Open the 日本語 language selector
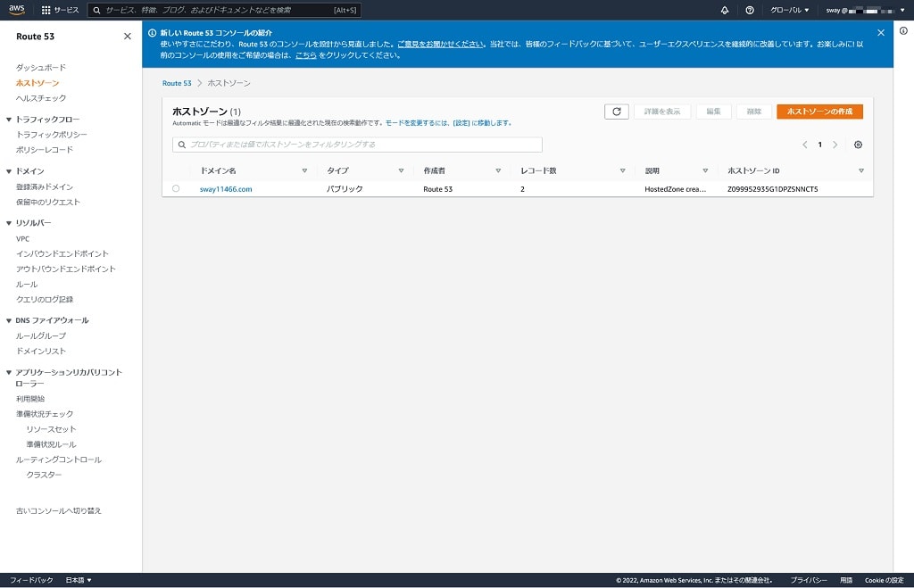This screenshot has height=588, width=914. pos(79,580)
